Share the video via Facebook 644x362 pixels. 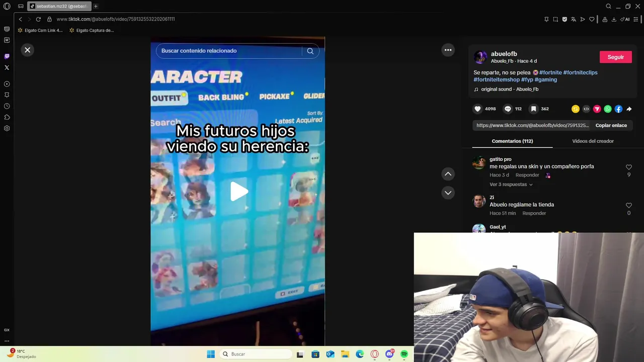618,109
